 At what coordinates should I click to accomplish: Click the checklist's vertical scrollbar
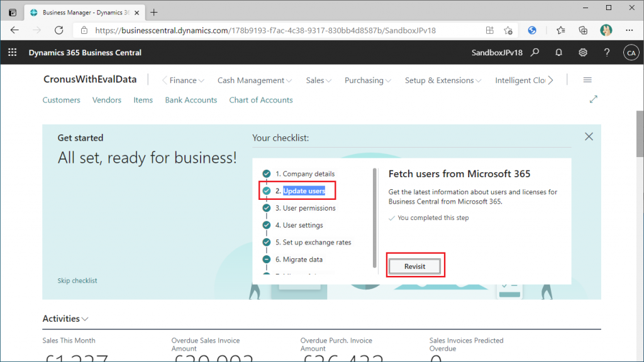pyautogui.click(x=375, y=217)
